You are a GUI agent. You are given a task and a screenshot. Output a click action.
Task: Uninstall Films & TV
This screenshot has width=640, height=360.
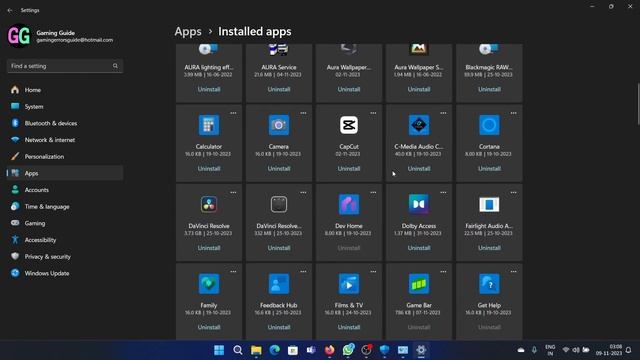click(349, 327)
